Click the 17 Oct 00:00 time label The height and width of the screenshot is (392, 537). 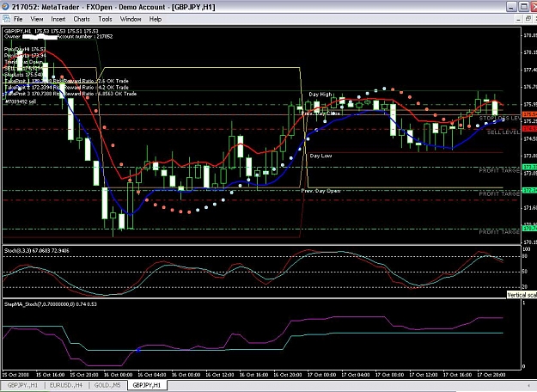pos(321,375)
